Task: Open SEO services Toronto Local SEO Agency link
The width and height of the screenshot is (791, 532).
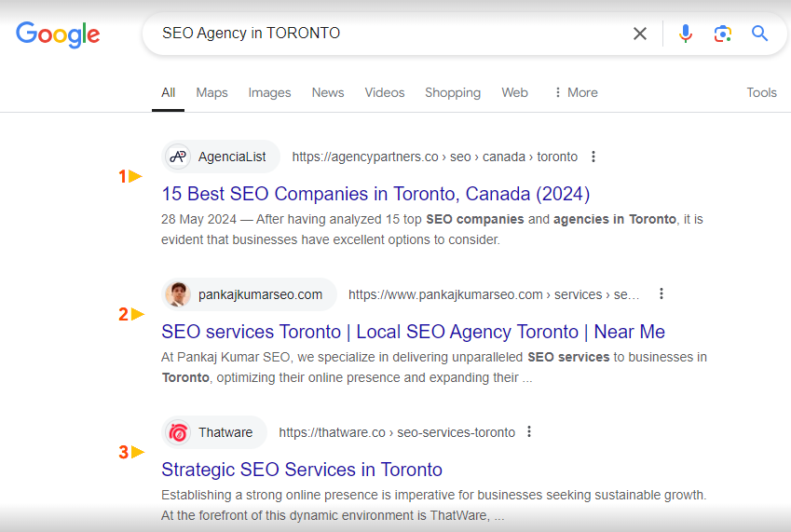Action: tap(413, 332)
